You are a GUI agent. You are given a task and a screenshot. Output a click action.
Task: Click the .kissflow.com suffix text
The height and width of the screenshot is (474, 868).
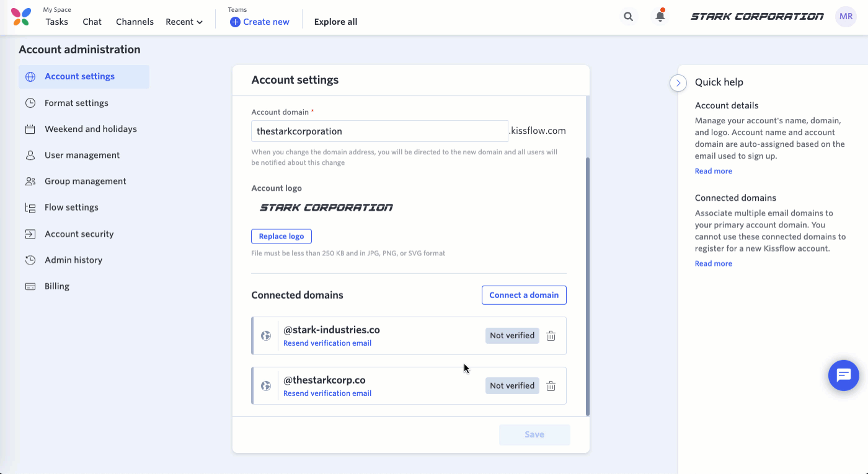(538, 131)
